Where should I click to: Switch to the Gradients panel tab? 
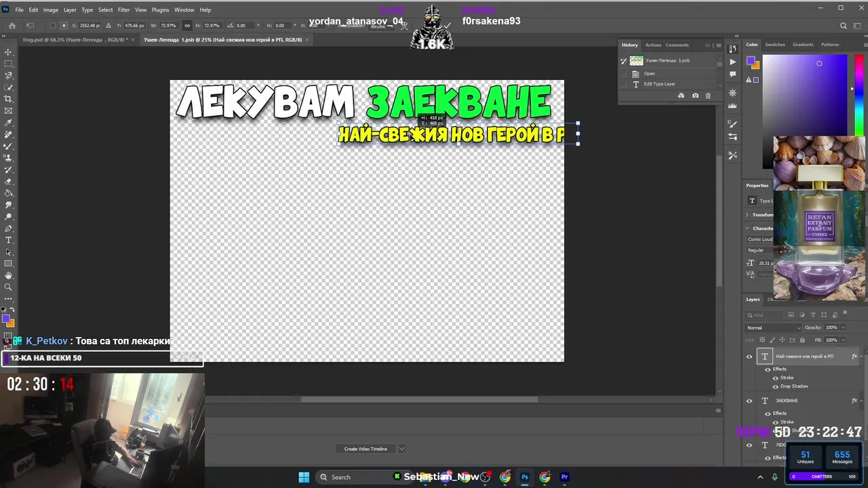point(803,45)
